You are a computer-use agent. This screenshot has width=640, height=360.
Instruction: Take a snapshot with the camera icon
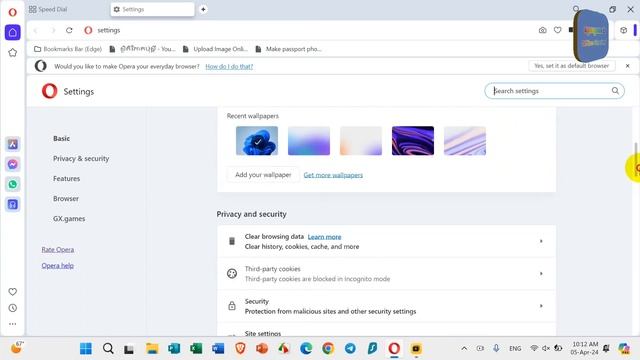tap(542, 30)
